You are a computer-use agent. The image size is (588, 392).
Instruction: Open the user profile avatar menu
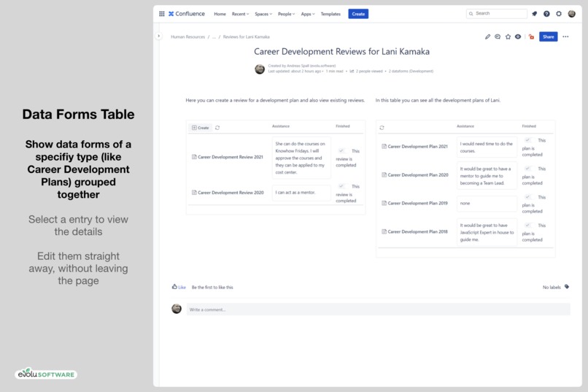[x=571, y=14]
